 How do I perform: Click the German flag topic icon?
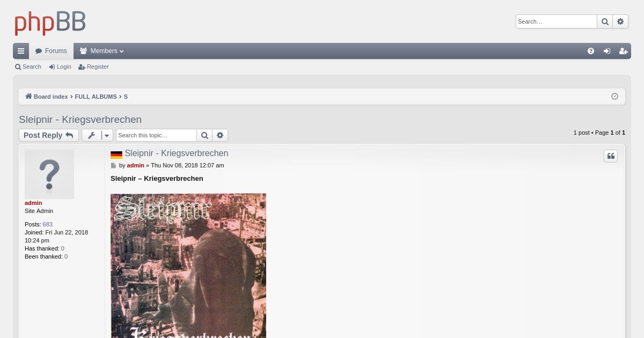116,155
